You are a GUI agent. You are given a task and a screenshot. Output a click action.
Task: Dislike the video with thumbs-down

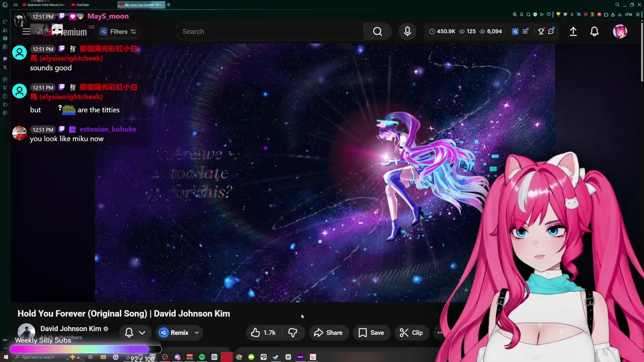(293, 332)
